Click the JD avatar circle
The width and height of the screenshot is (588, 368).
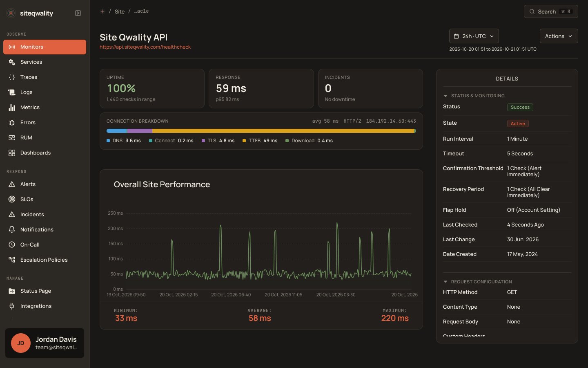(21, 343)
